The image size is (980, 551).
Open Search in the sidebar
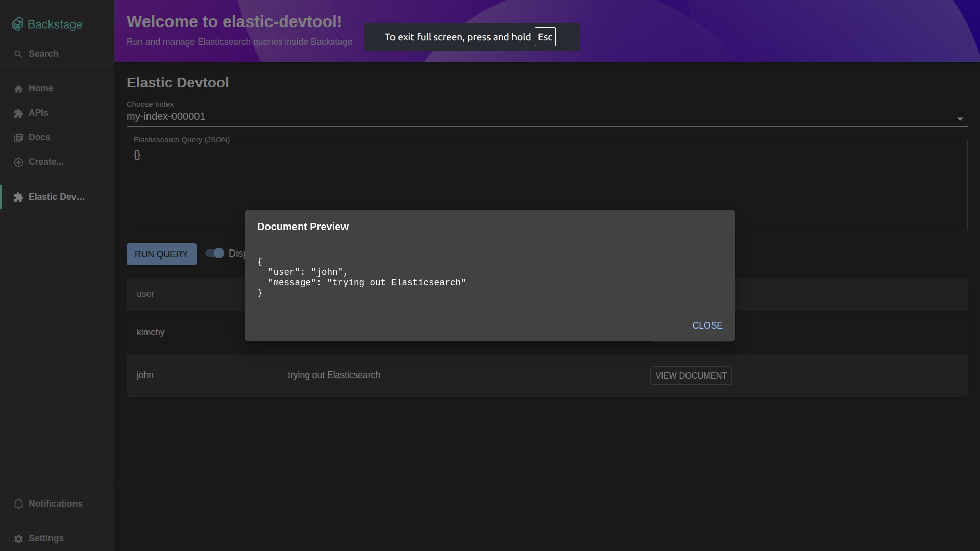(57, 54)
